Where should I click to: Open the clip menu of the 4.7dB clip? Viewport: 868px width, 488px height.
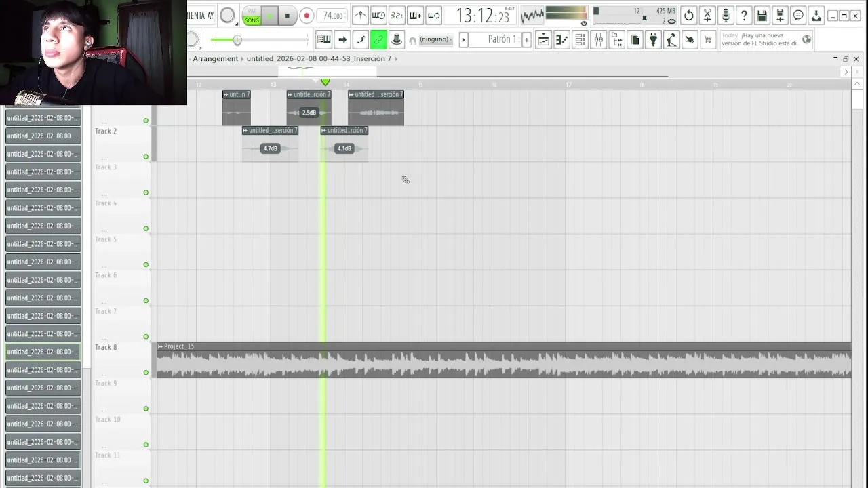pyautogui.click(x=245, y=130)
